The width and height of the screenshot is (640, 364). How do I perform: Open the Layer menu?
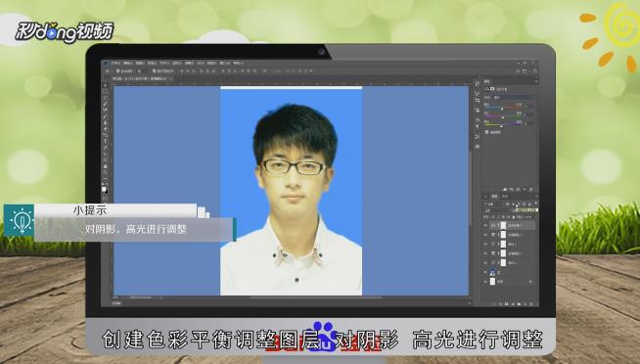[x=152, y=64]
